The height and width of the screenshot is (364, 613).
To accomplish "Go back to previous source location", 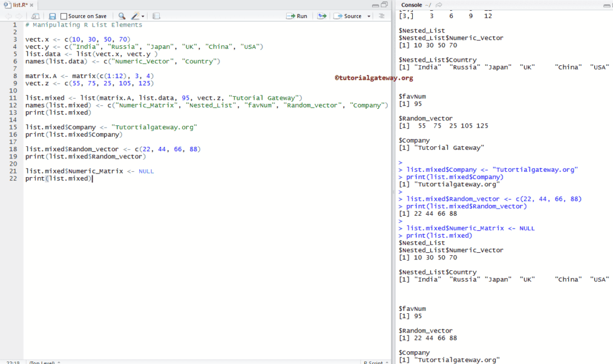I will (9, 16).
